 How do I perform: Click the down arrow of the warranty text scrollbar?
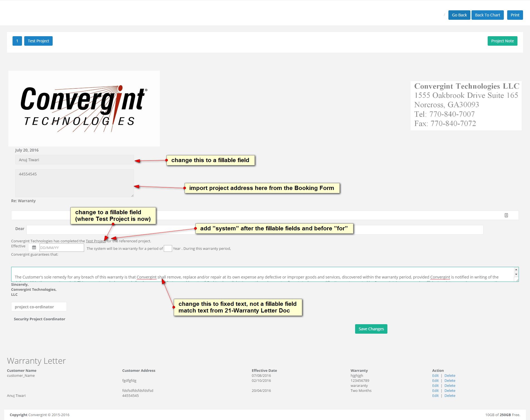tap(516, 274)
